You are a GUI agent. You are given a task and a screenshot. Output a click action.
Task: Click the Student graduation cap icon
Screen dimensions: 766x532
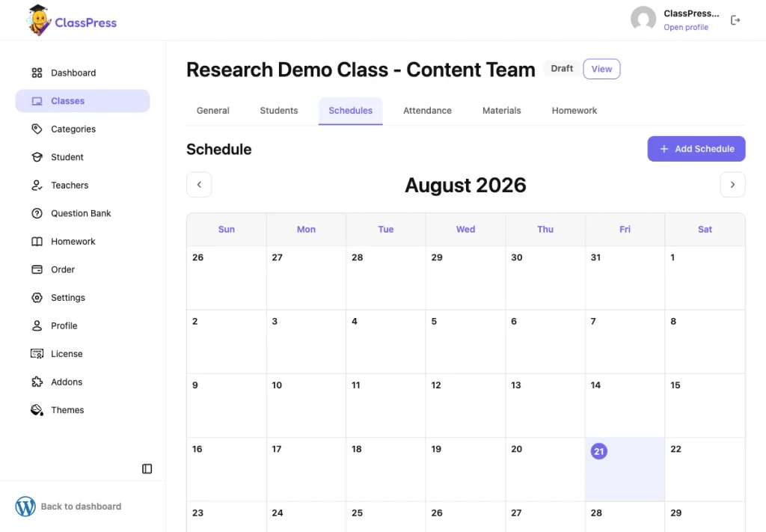(37, 157)
